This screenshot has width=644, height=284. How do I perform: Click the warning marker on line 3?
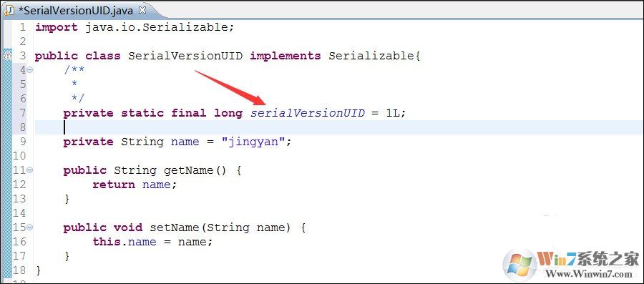pos(7,55)
